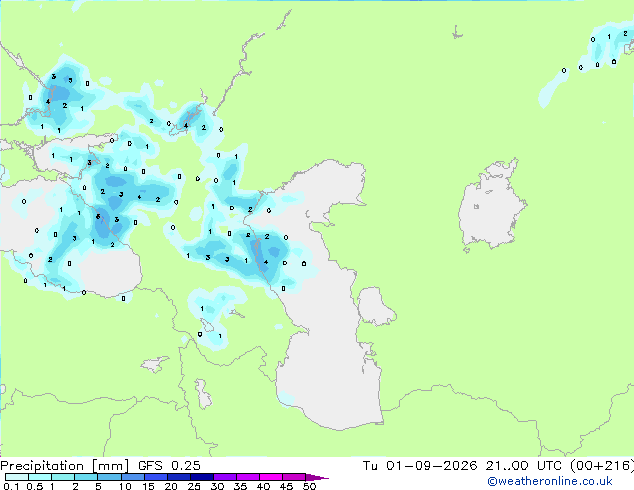Image resolution: width=634 pixels, height=490 pixels.
Task: Click the legend label '35'
Action: 240,486
